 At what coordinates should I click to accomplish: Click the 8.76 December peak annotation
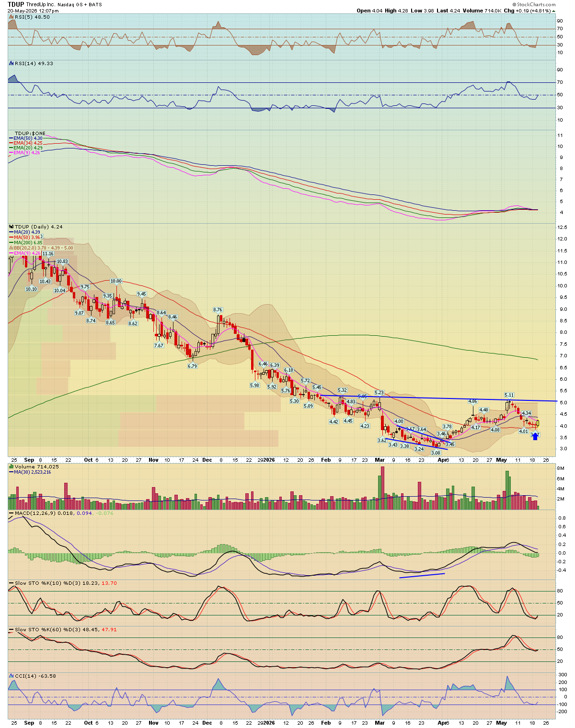coord(218,310)
